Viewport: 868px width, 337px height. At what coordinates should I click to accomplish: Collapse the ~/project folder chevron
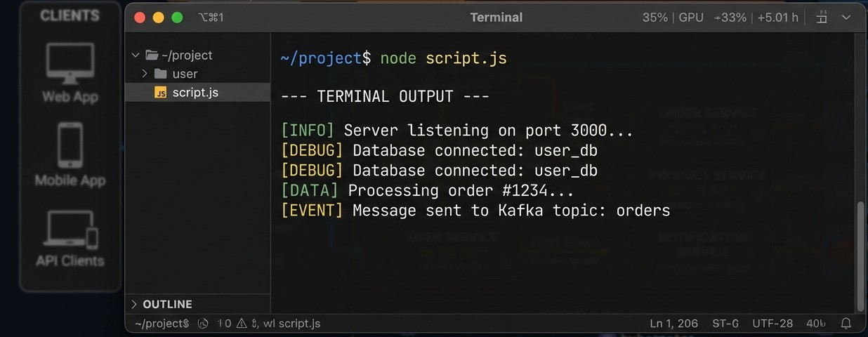(x=136, y=55)
